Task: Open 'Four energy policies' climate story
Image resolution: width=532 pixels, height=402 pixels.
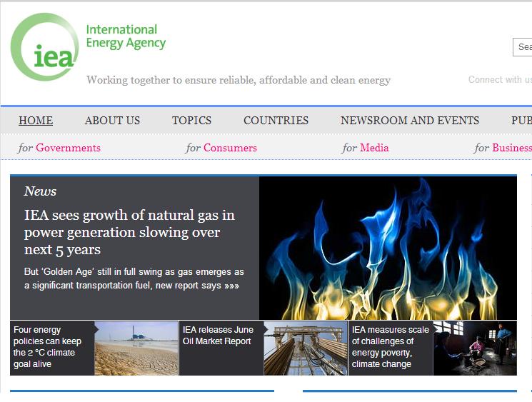Action: (x=48, y=347)
